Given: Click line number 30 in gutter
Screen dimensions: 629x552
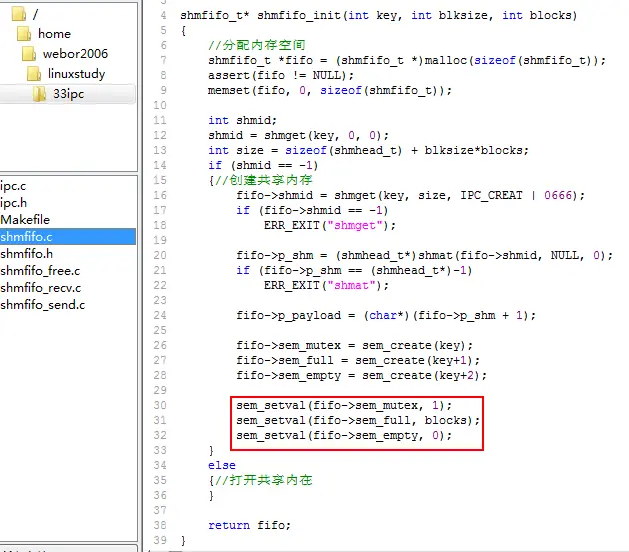Looking at the screenshot, I should (160, 405).
